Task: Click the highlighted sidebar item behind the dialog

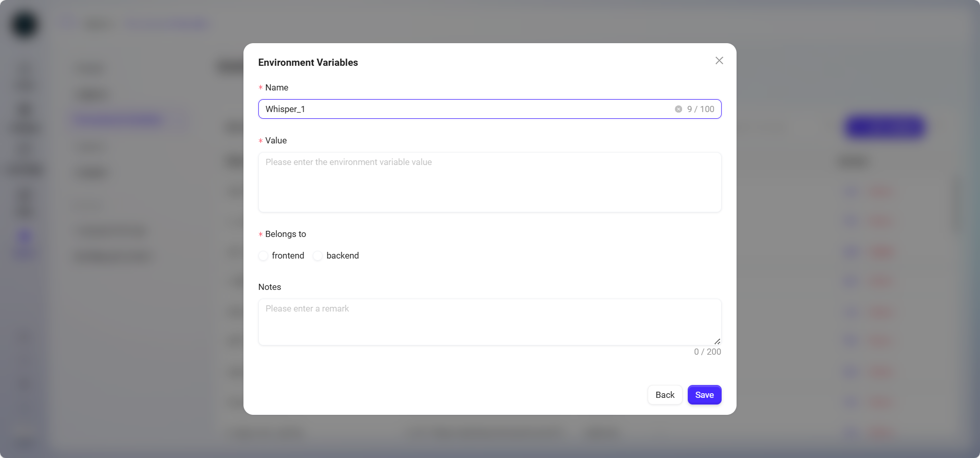Action: tap(119, 120)
